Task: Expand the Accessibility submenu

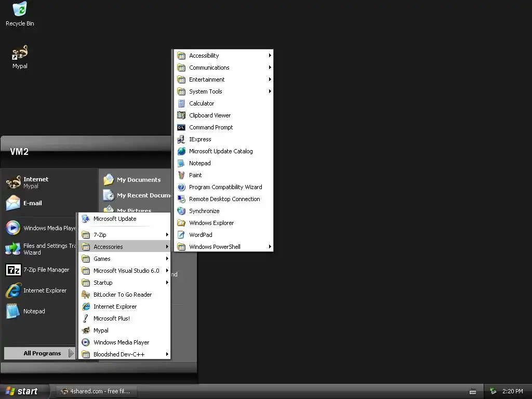Action: 223,56
